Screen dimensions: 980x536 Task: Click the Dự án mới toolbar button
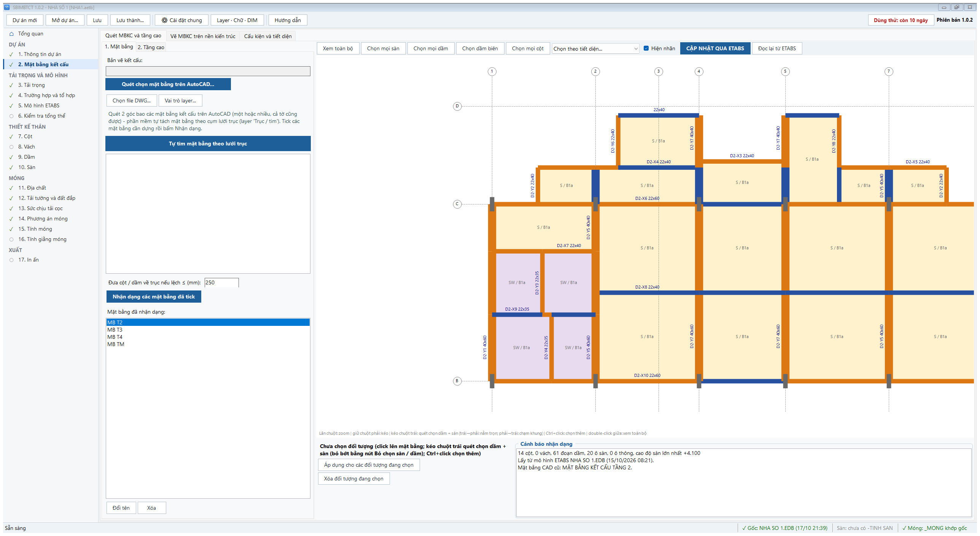[25, 20]
